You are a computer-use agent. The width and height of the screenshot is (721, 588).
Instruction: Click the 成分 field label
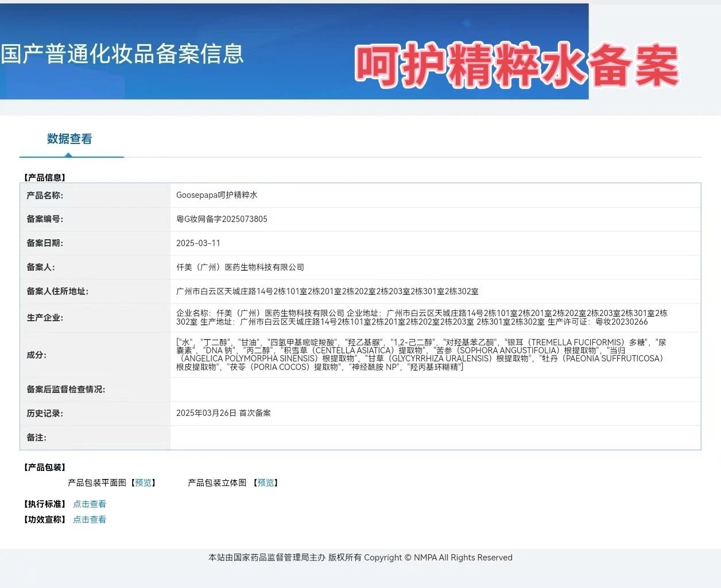pos(37,355)
